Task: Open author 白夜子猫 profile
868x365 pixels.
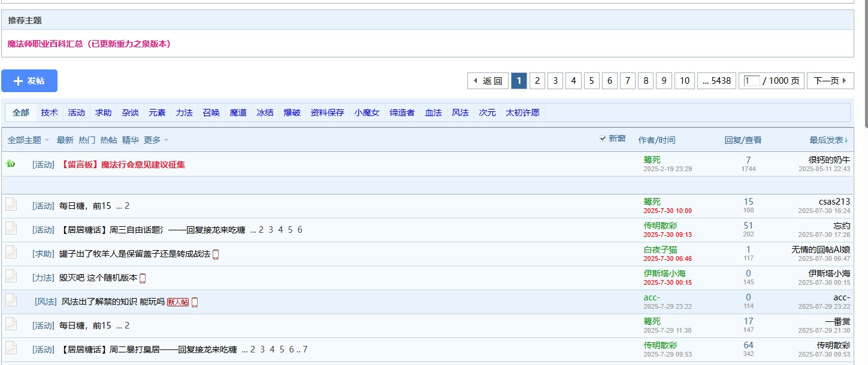Action: tap(660, 250)
